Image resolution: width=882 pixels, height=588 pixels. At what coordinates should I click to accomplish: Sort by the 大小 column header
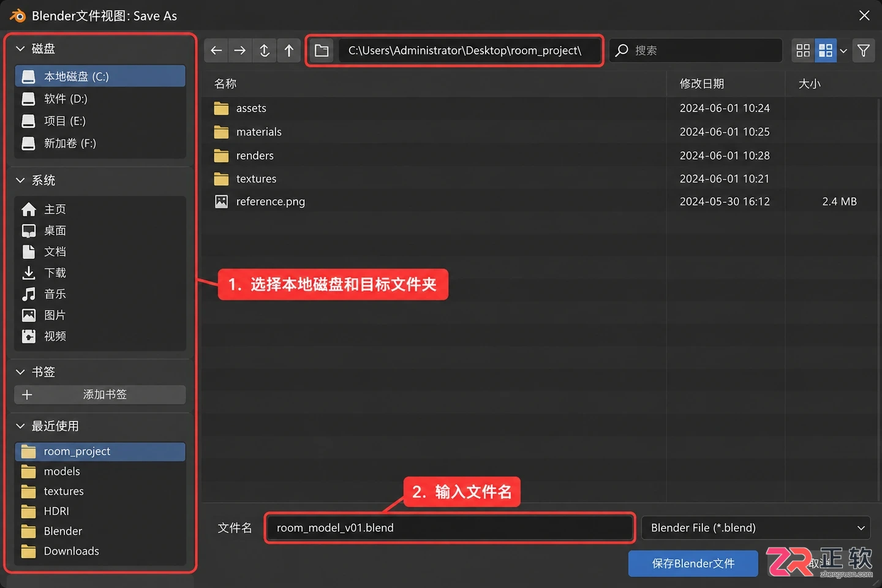[x=809, y=83]
